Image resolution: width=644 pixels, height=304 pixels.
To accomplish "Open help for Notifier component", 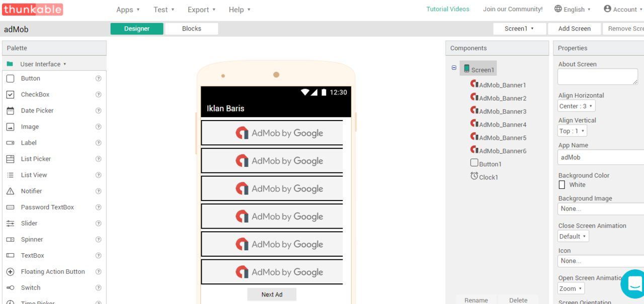I will click(x=99, y=191).
